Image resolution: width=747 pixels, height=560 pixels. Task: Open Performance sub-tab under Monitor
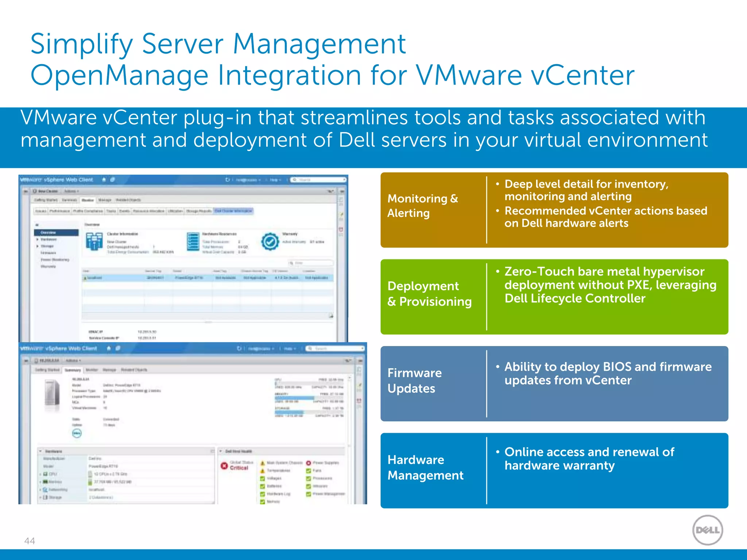pos(59,211)
